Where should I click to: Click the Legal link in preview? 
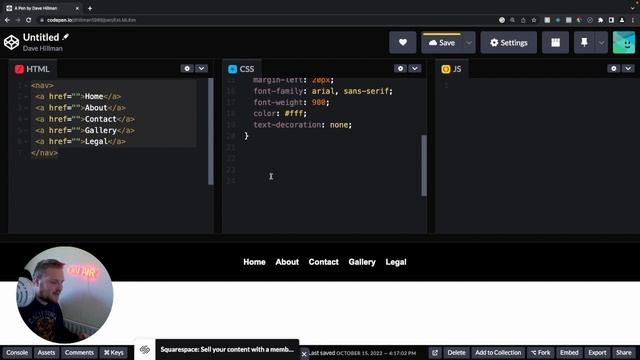pyautogui.click(x=396, y=262)
